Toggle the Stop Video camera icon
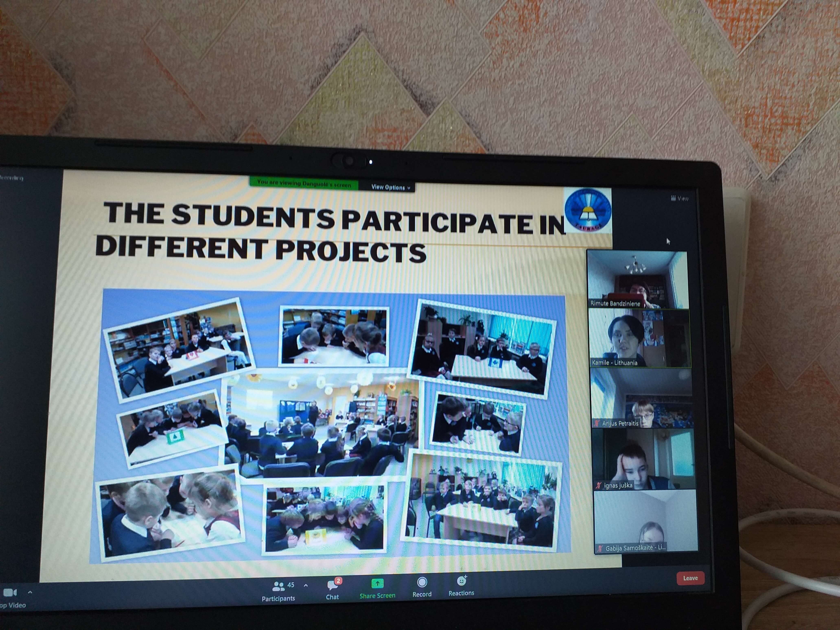 [10, 593]
